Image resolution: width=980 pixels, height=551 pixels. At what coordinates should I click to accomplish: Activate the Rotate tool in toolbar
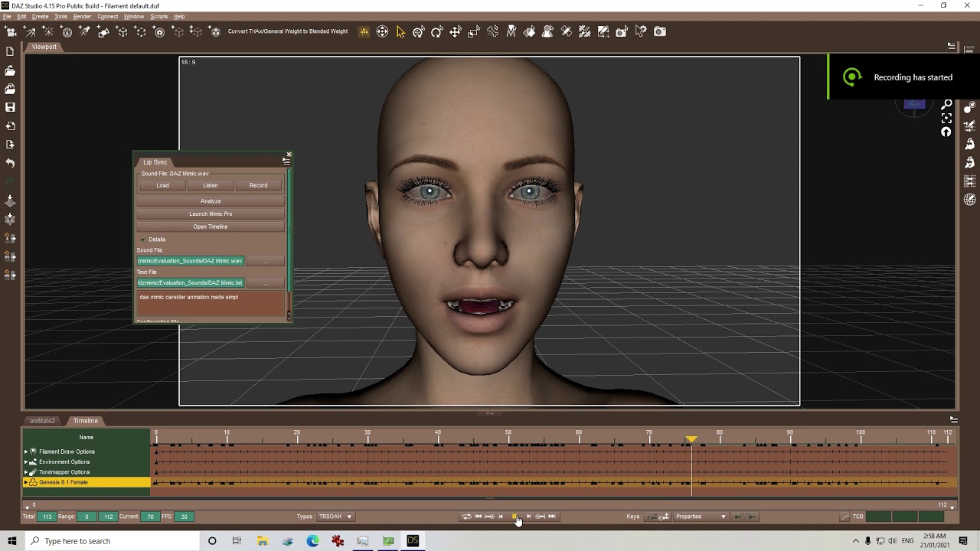pyautogui.click(x=436, y=31)
